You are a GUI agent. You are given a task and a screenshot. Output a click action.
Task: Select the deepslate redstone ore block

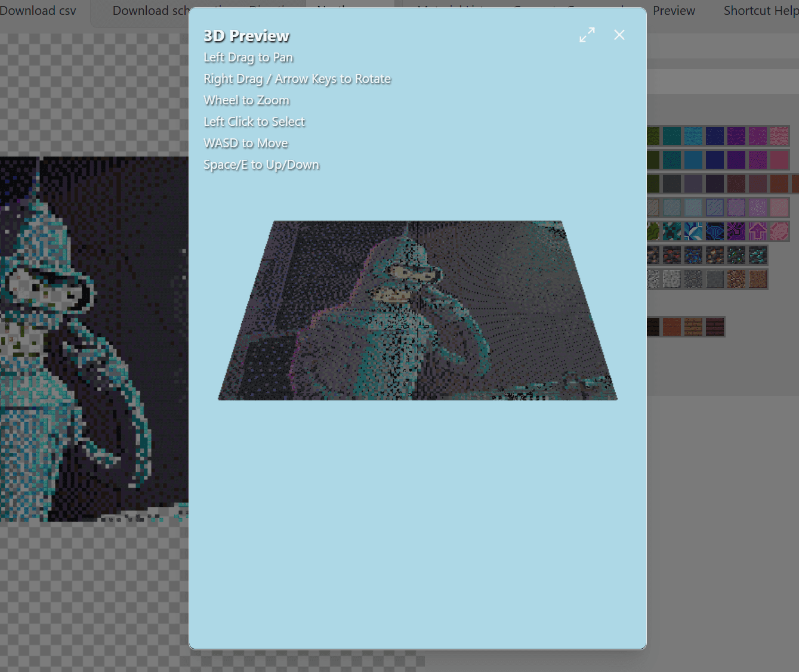tap(671, 255)
